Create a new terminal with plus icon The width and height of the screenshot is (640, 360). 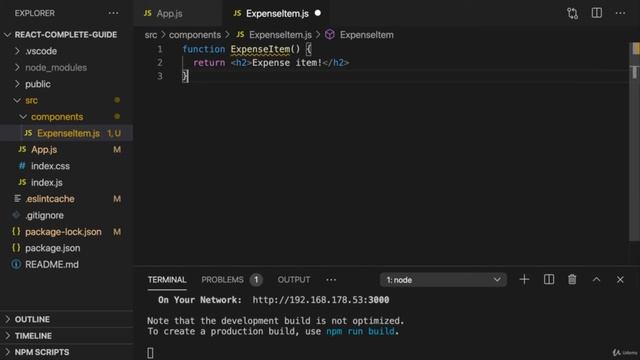pyautogui.click(x=524, y=280)
